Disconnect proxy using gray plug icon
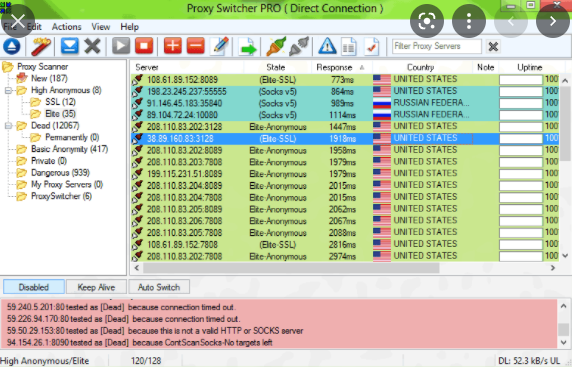The image size is (572, 367). [x=299, y=46]
